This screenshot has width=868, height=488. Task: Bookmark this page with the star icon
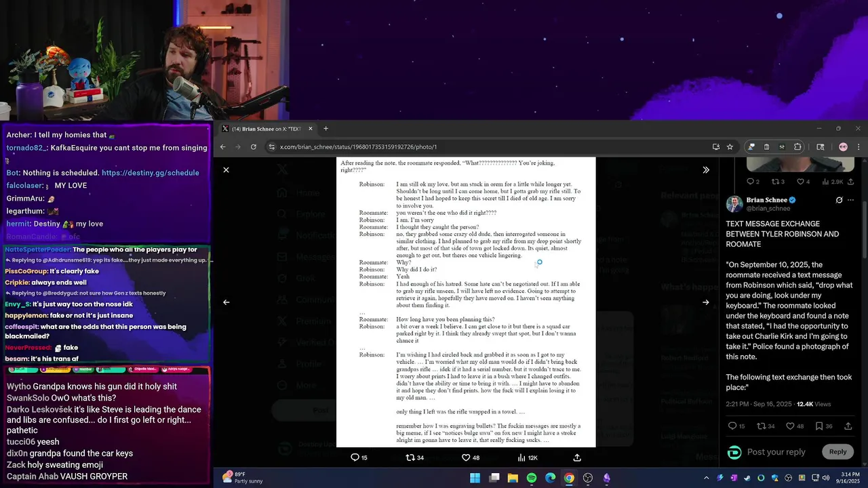(730, 146)
